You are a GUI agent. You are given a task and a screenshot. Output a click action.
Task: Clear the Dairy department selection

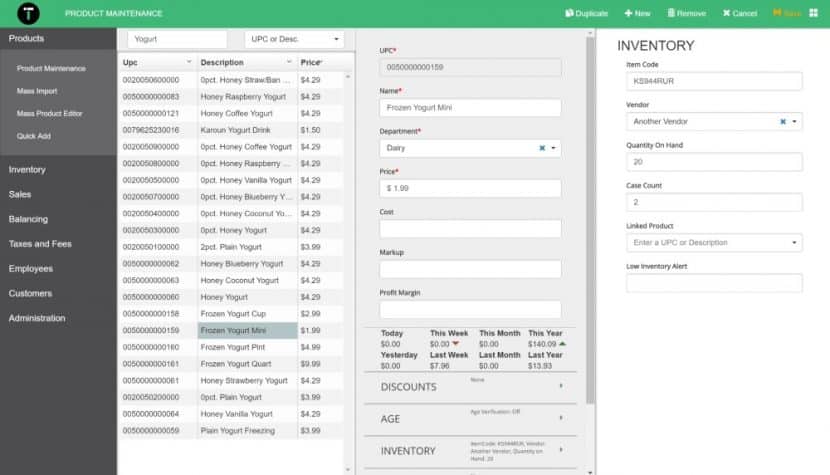pyautogui.click(x=542, y=148)
